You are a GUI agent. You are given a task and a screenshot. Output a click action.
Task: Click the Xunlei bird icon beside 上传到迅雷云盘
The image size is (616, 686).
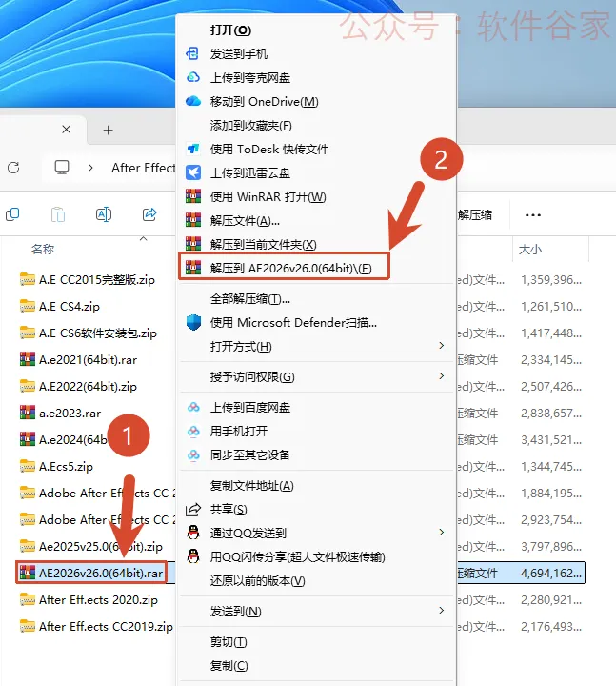(x=193, y=172)
